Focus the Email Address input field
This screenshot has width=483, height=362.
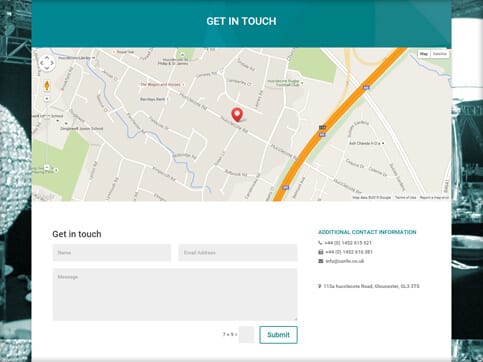(x=238, y=253)
